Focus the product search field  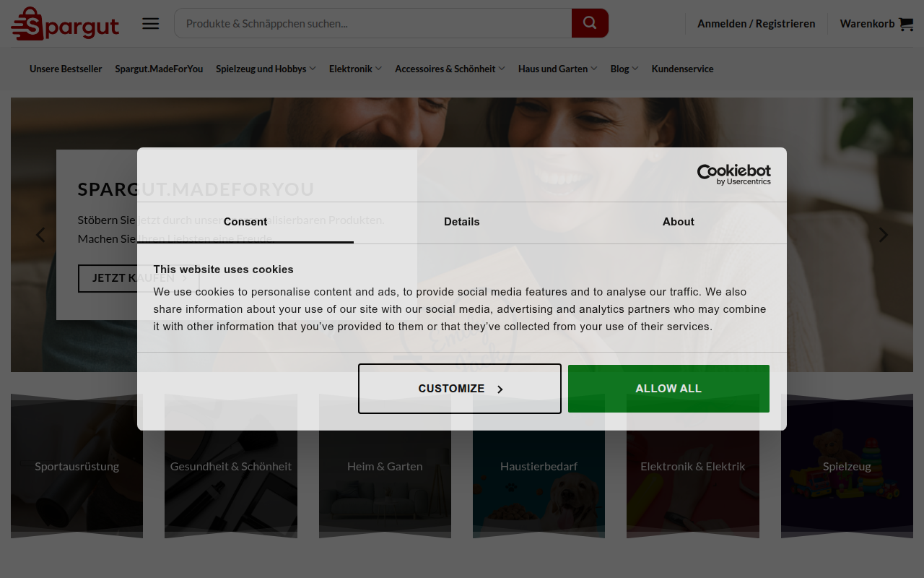373,23
